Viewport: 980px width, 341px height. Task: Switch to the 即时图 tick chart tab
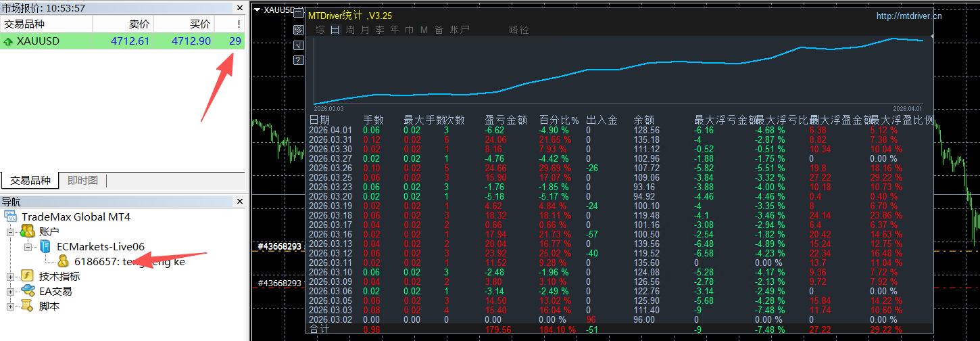tap(83, 180)
